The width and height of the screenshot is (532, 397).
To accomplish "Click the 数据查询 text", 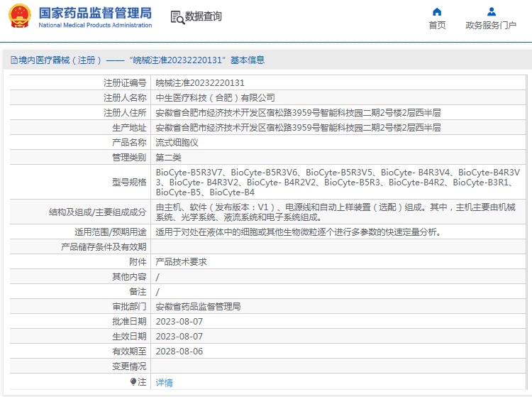I will coord(204,16).
